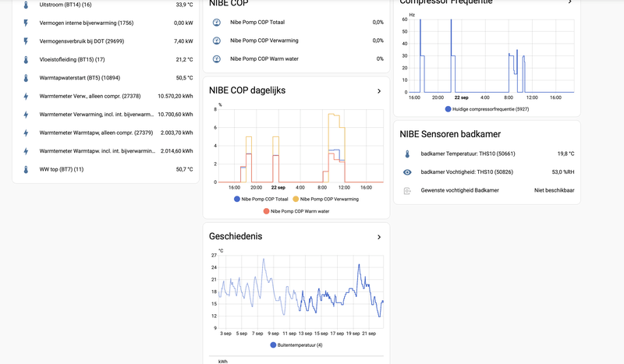
Task: Click the icon next to Gewenste vochtigheid Badkamer
Action: pos(407,190)
